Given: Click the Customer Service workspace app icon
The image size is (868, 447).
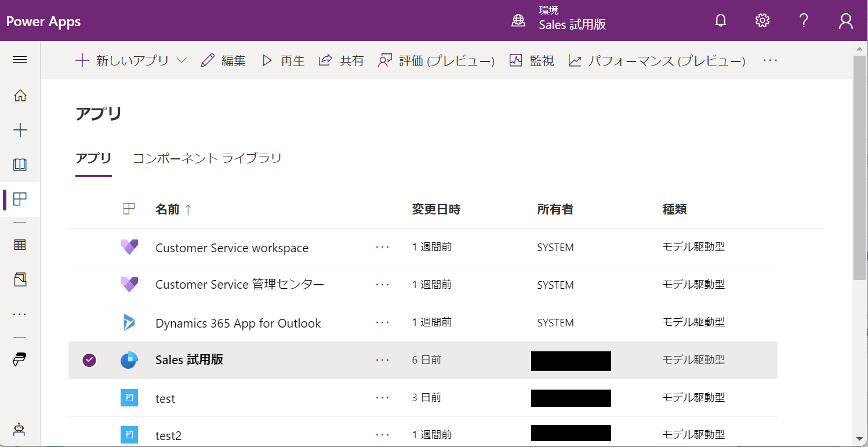Looking at the screenshot, I should pyautogui.click(x=129, y=248).
